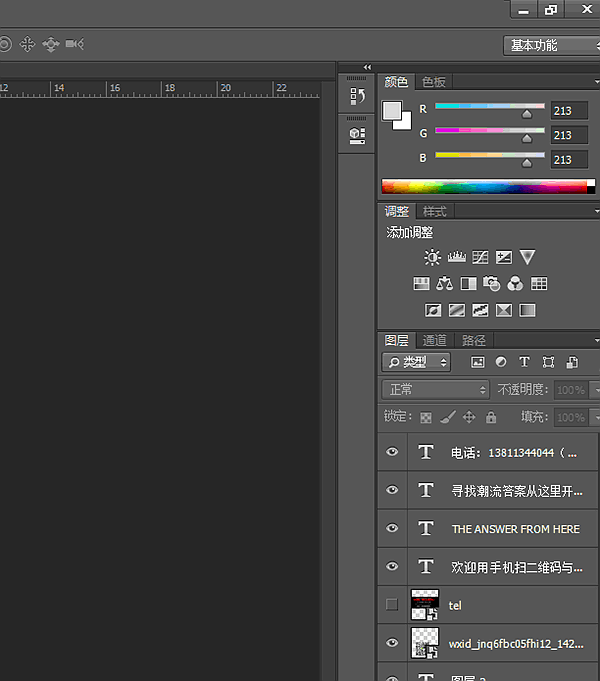Lock layer position with move icon

[x=469, y=417]
